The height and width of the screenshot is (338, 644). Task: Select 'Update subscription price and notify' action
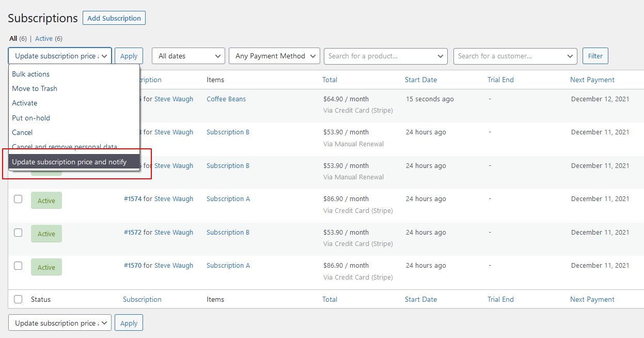tap(70, 161)
